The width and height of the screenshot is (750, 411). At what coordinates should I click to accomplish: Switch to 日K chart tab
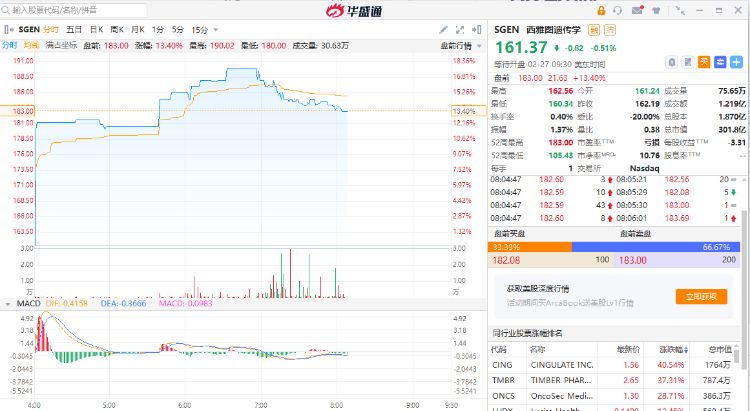coord(97,30)
